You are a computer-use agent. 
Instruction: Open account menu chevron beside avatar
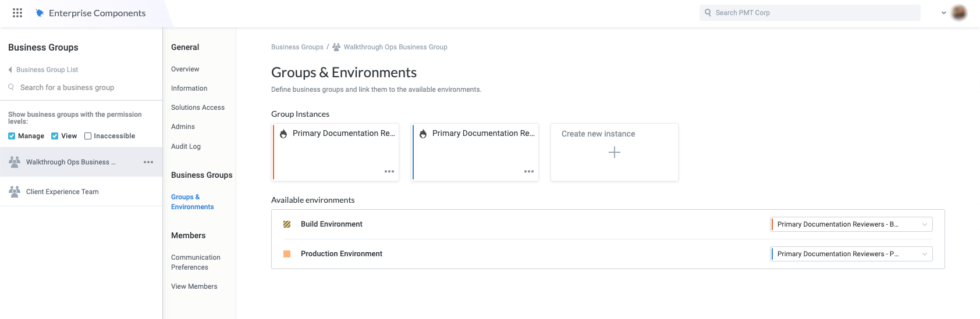click(943, 13)
